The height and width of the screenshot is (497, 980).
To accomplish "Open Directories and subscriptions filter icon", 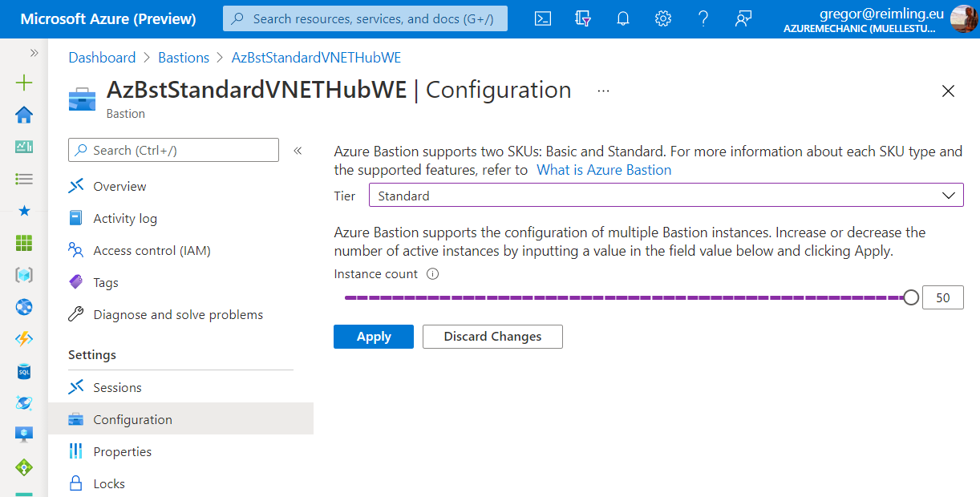I will (583, 18).
